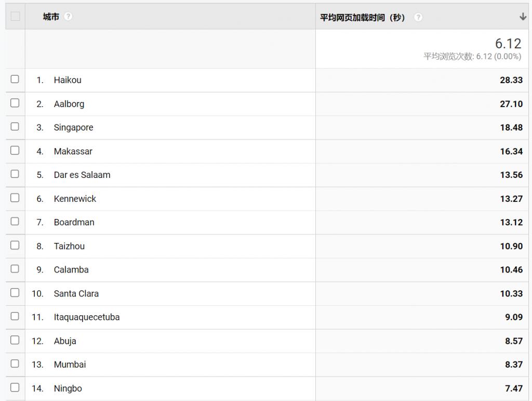Image resolution: width=532 pixels, height=401 pixels.
Task: Enable the Makassar row checkbox
Action: (15, 150)
